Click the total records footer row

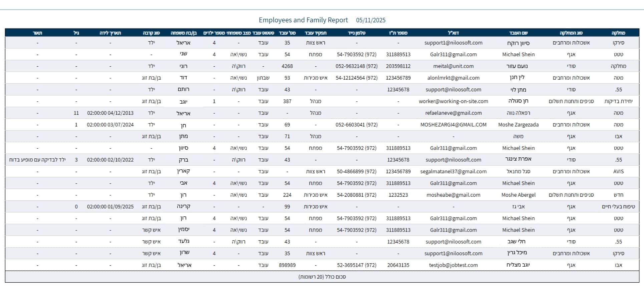click(x=322, y=277)
